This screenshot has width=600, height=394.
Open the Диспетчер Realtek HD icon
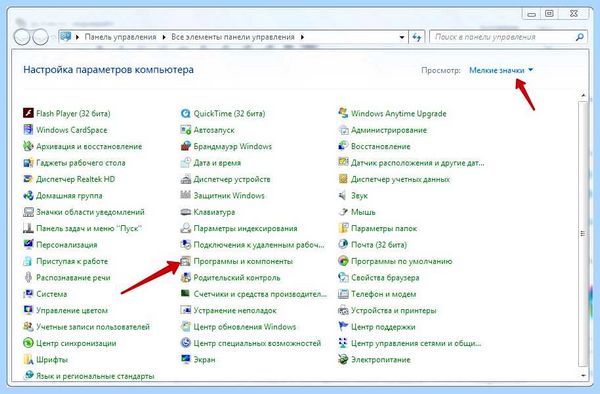point(28,179)
